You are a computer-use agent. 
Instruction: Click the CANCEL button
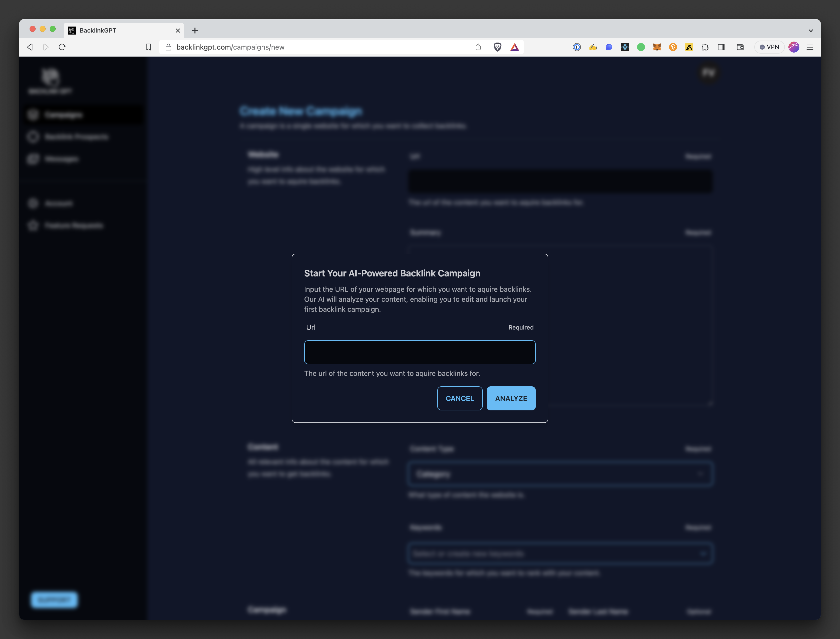click(x=459, y=398)
